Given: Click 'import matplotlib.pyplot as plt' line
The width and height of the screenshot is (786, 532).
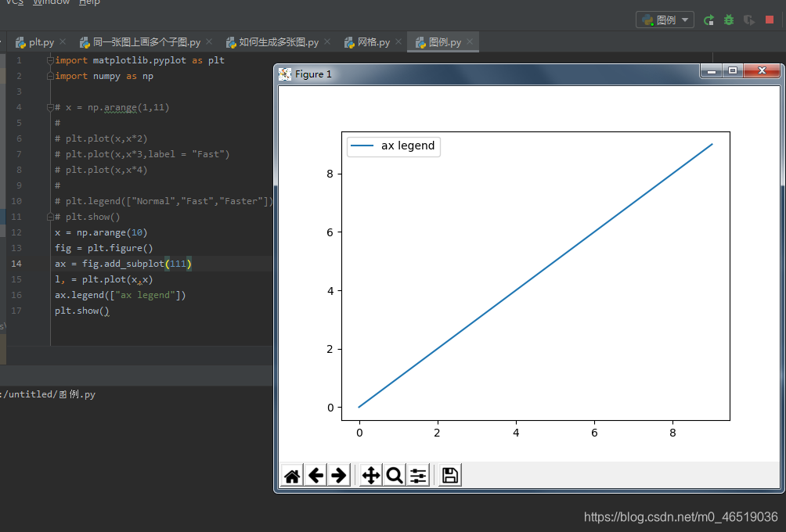Looking at the screenshot, I should (x=140, y=60).
